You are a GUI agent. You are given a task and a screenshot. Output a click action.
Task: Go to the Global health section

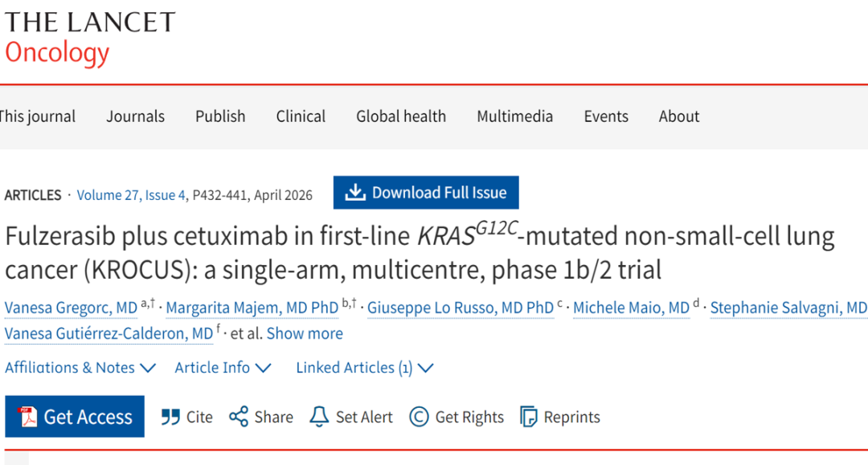point(401,116)
